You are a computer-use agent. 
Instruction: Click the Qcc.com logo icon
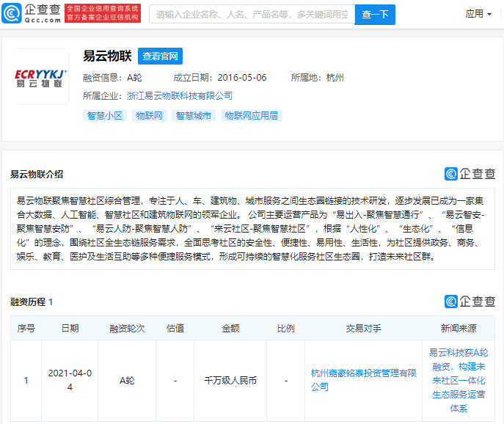(x=12, y=13)
